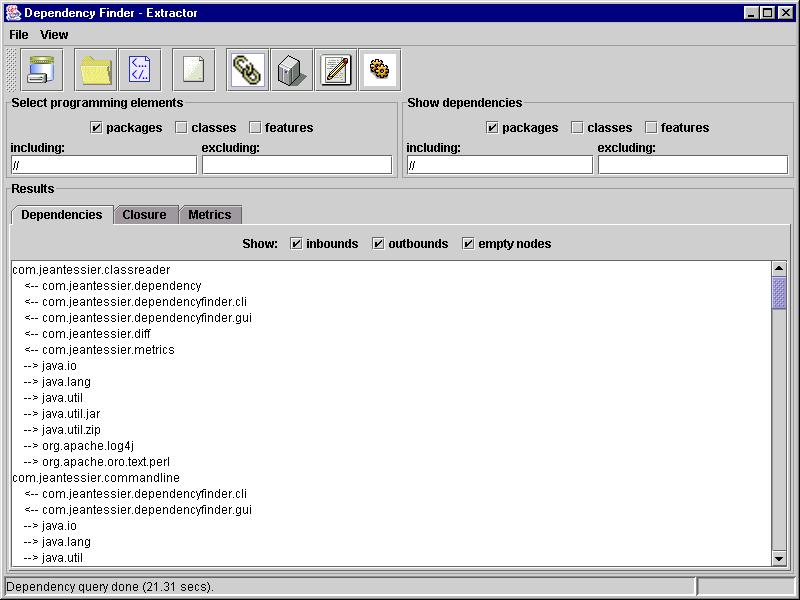
Task: Click the blank new document toolbar icon
Action: (x=193, y=70)
